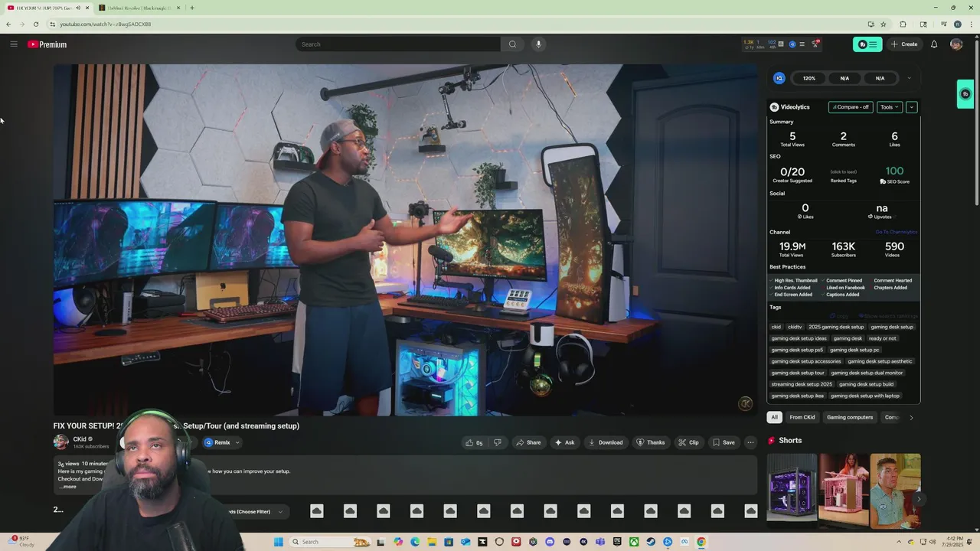
Task: Click the Chrome address bar URL
Action: coord(106,24)
